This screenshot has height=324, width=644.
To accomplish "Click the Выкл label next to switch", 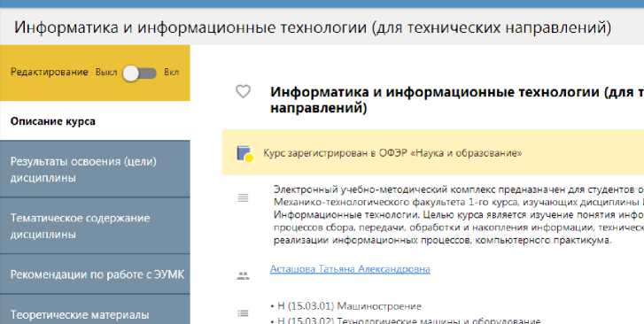I will 106,73.
